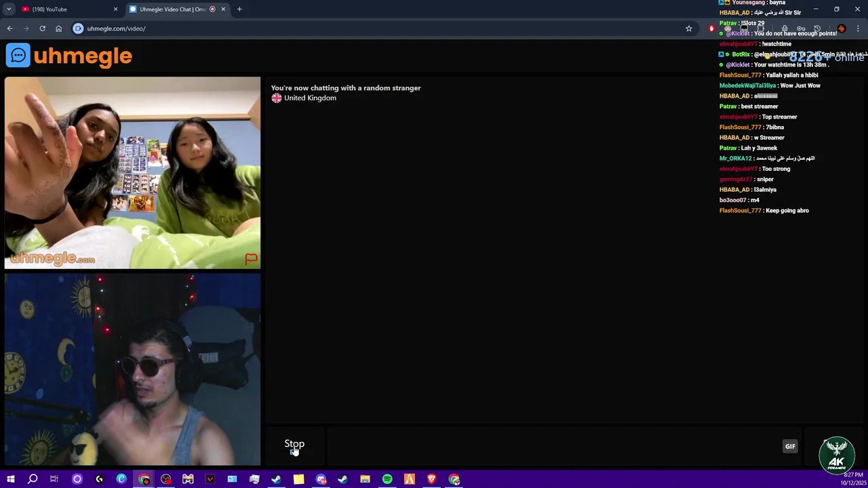868x488 pixels.
Task: Report stranger using the red flag icon
Action: click(251, 259)
